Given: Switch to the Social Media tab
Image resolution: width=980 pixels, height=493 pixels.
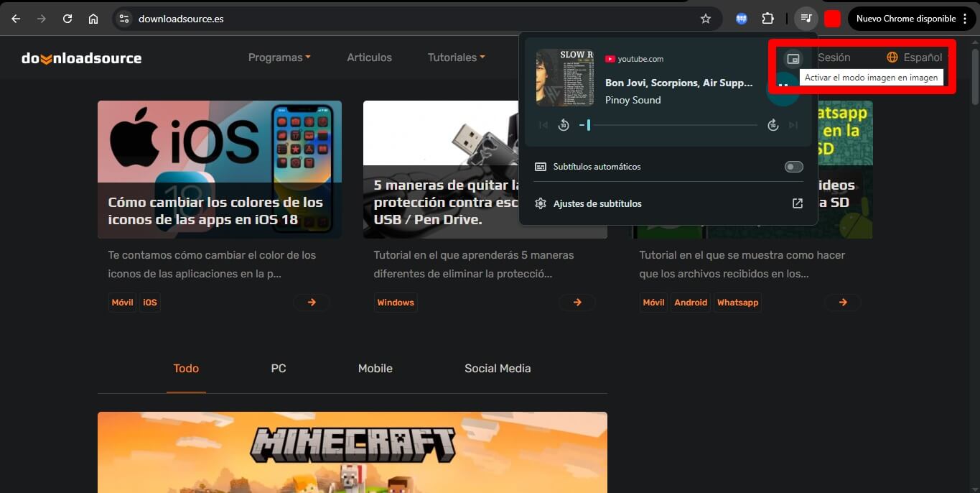Looking at the screenshot, I should [x=498, y=369].
